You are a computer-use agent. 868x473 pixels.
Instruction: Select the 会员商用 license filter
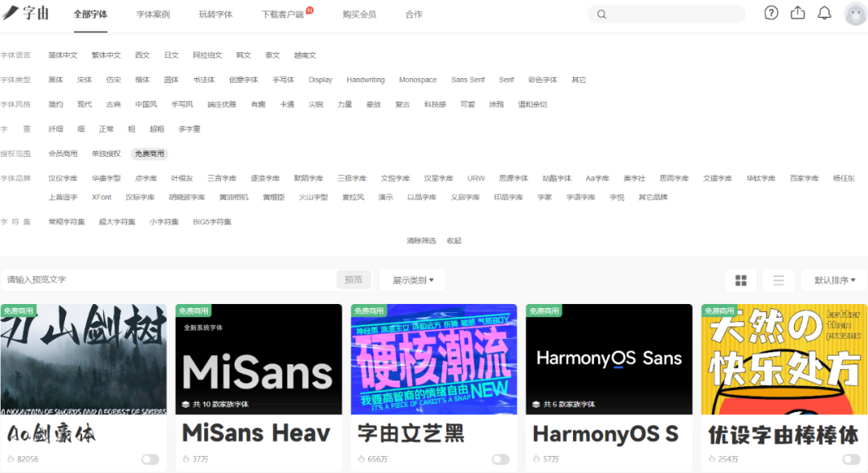pyautogui.click(x=63, y=154)
